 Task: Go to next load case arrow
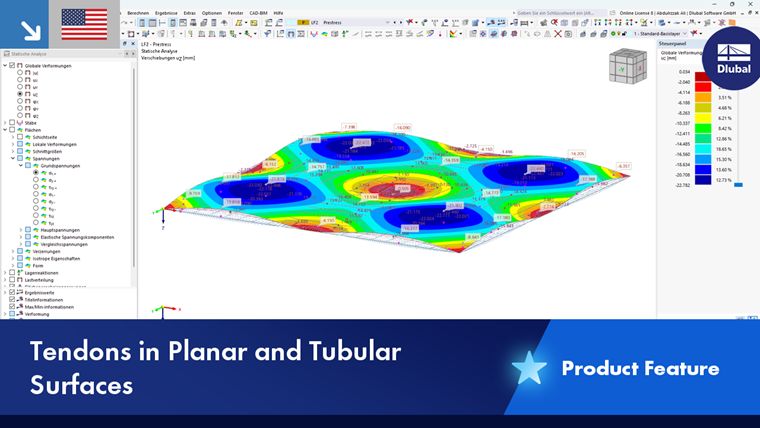pyautogui.click(x=400, y=22)
